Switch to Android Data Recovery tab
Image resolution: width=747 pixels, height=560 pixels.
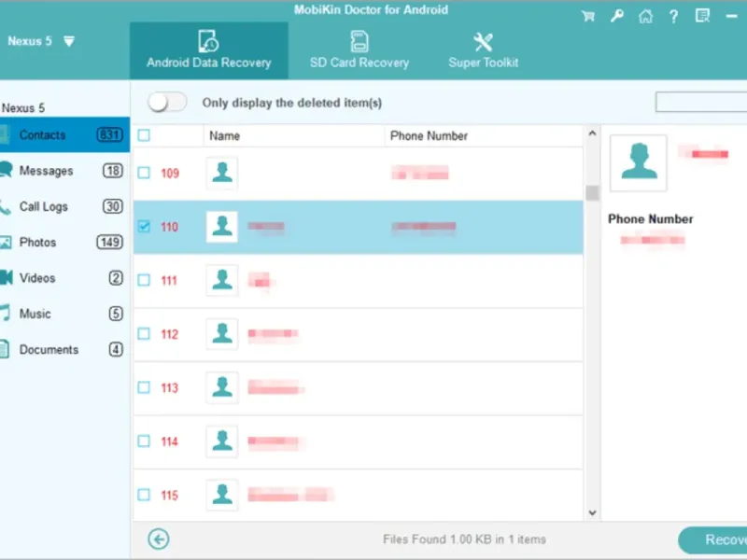(208, 50)
